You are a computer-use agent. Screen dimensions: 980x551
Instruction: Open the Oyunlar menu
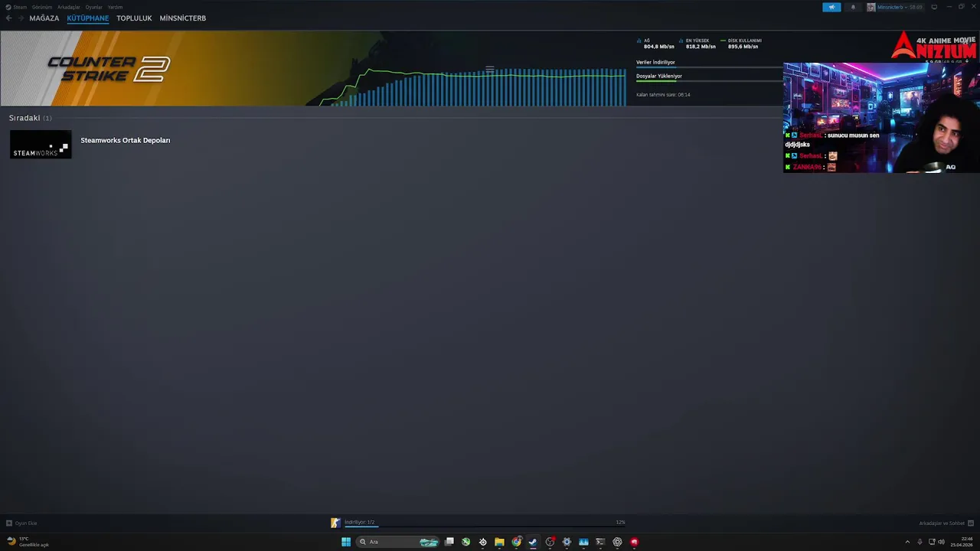(x=94, y=7)
